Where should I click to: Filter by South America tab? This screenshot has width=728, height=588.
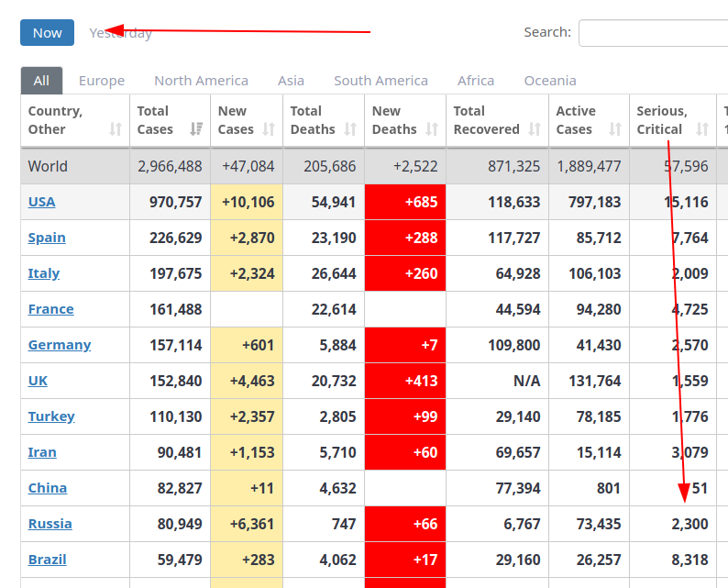[x=381, y=81]
